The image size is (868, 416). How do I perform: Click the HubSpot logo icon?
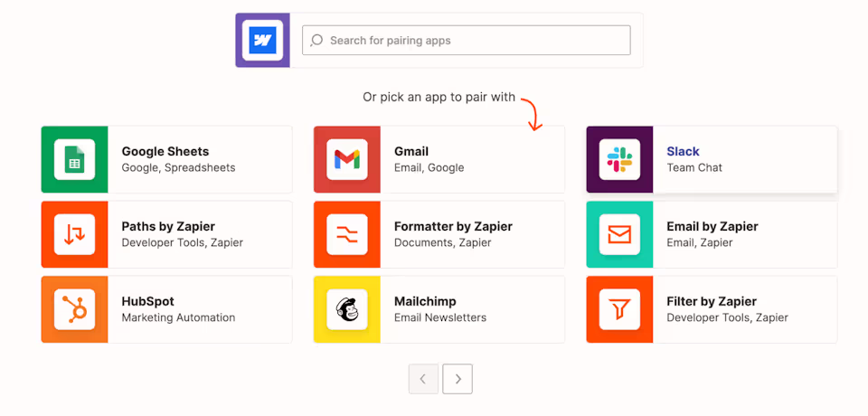tap(74, 309)
